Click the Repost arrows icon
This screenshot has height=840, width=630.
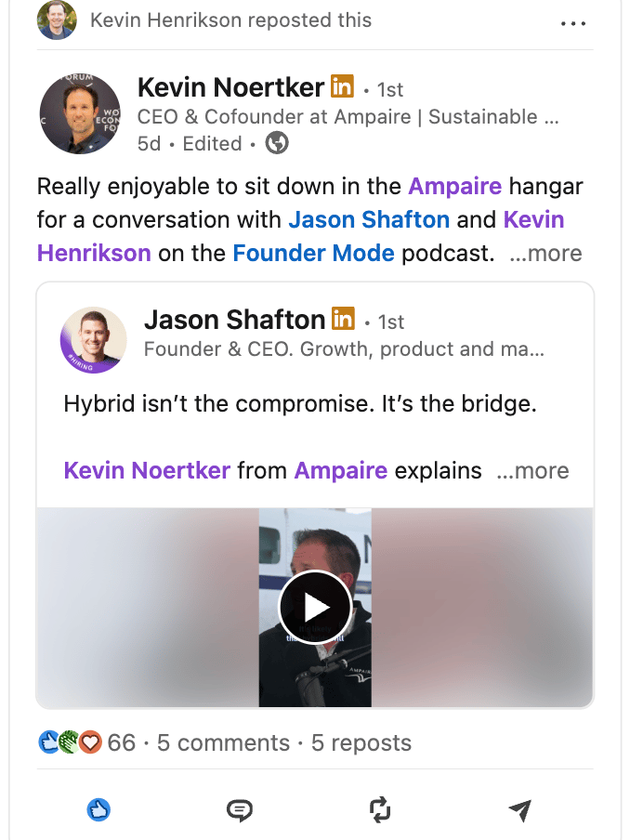380,810
